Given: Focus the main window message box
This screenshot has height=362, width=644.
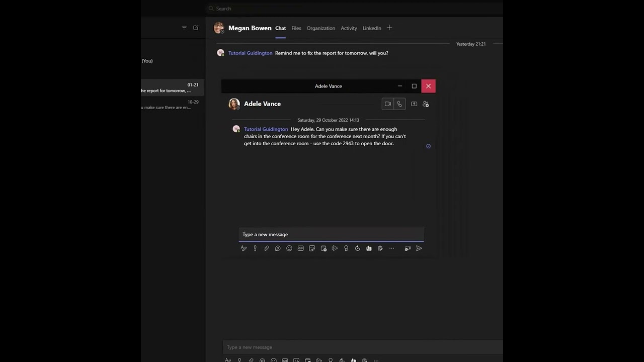Looking at the screenshot, I should click(x=362, y=347).
